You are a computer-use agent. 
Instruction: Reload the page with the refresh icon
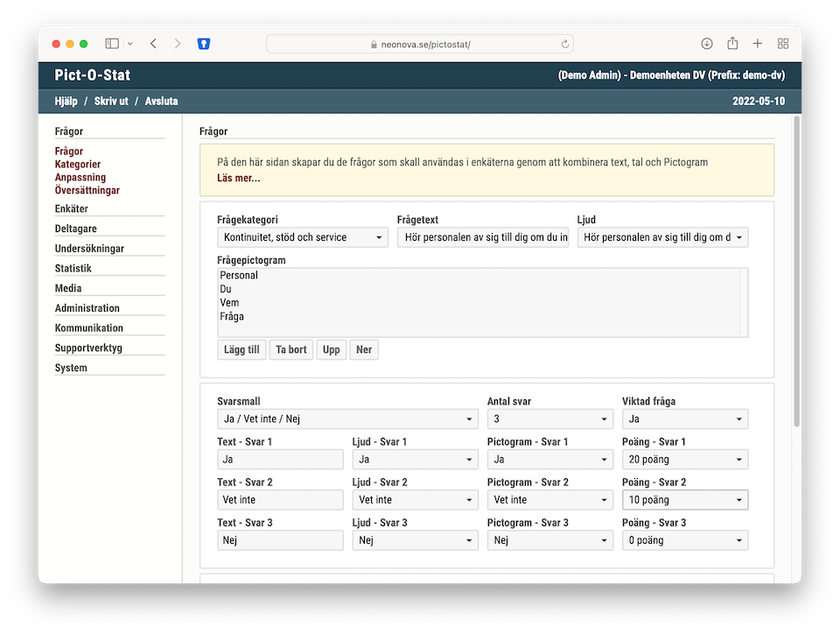pyautogui.click(x=565, y=44)
